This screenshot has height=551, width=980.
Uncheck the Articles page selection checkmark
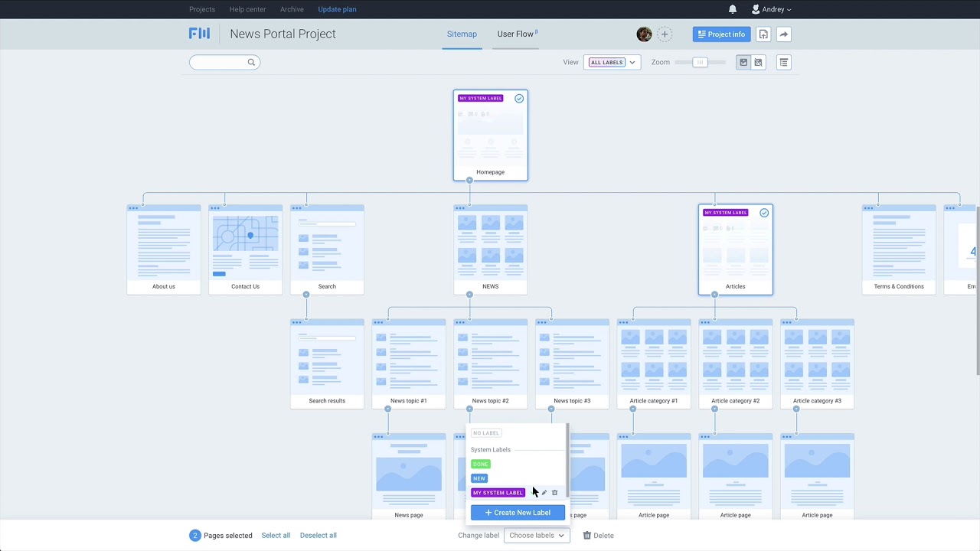pos(764,213)
